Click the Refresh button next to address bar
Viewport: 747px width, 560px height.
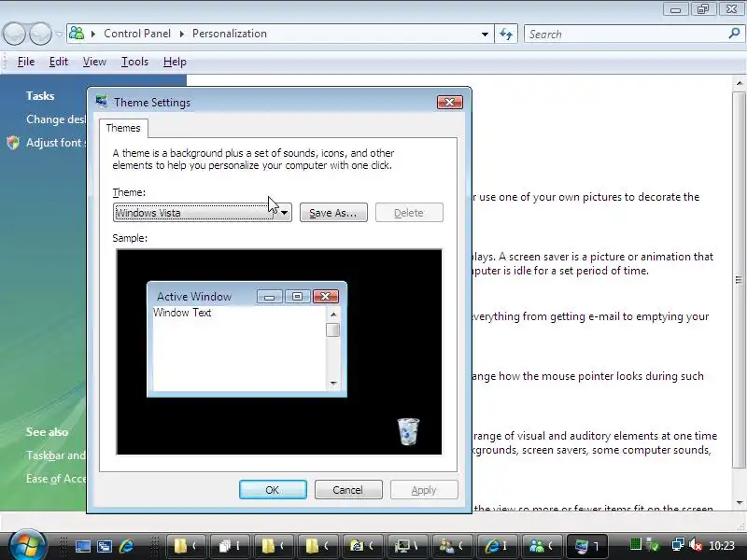[506, 35]
